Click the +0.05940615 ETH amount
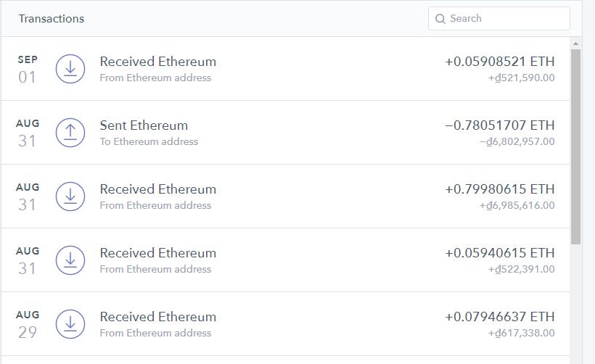The width and height of the screenshot is (595, 364). tap(499, 253)
